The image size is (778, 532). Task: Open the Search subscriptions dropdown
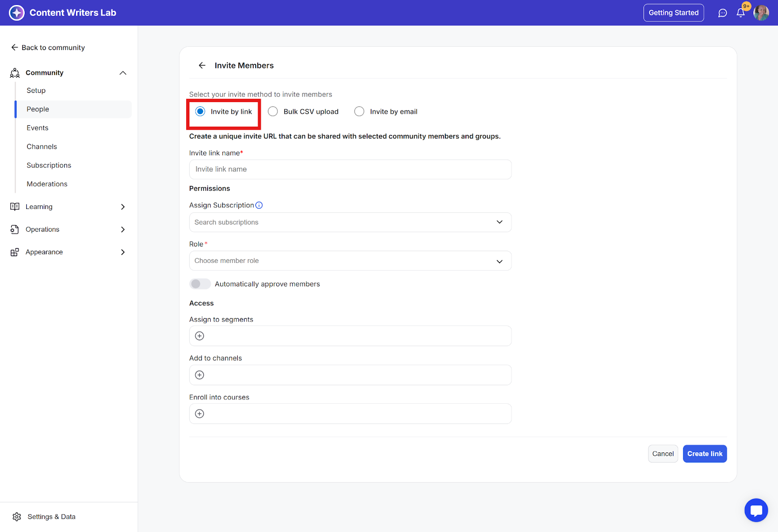350,222
